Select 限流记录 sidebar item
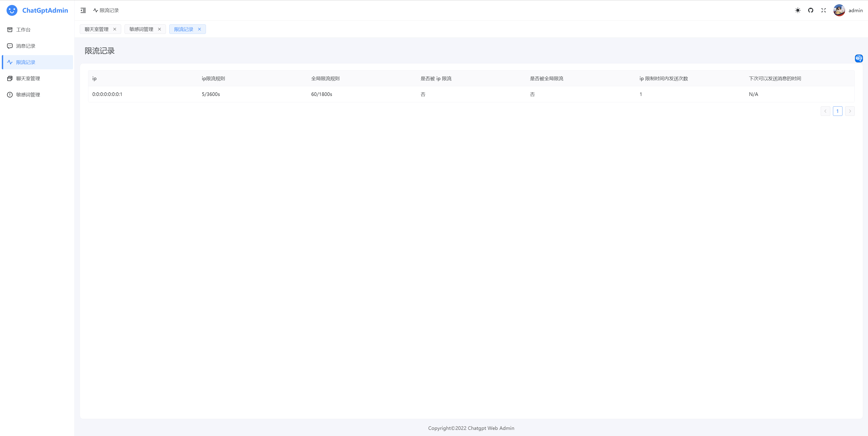Screen dimensions: 868x436 point(26,62)
